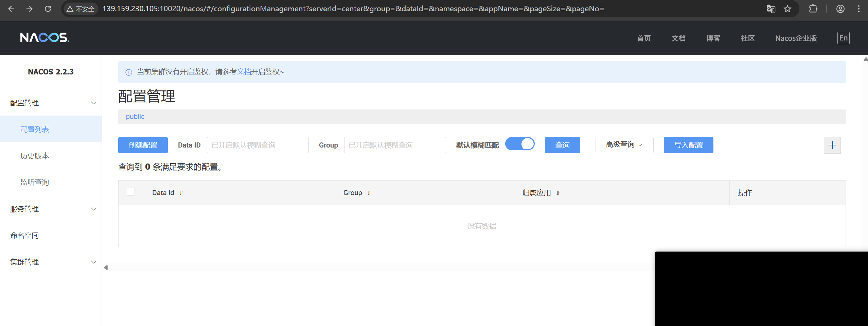Focus the Data ID search field
This screenshot has width=868, height=326.
click(258, 145)
